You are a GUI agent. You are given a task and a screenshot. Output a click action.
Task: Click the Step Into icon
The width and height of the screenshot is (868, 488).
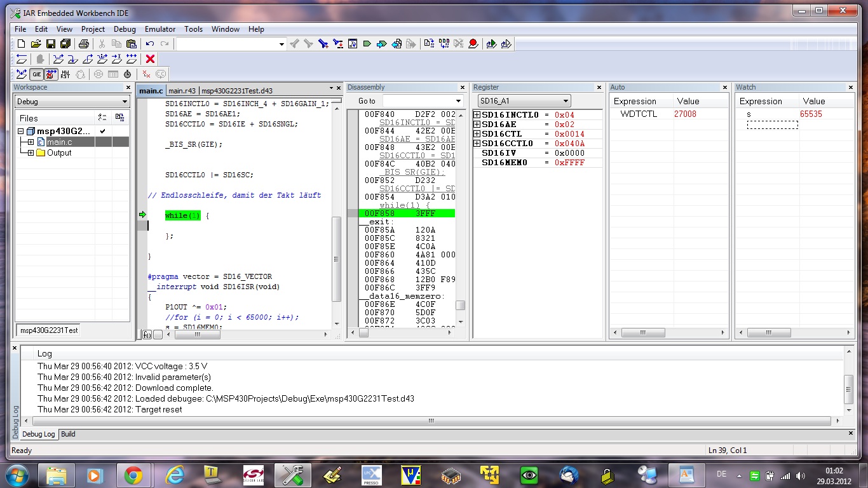click(73, 59)
